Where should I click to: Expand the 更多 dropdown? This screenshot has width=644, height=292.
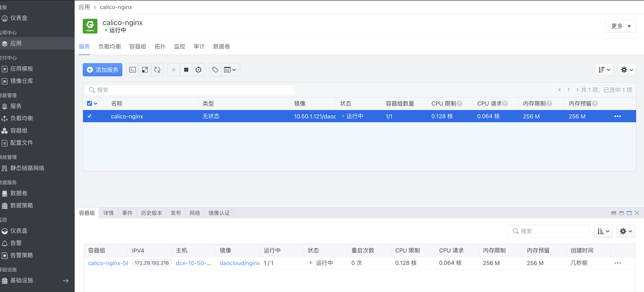click(620, 26)
